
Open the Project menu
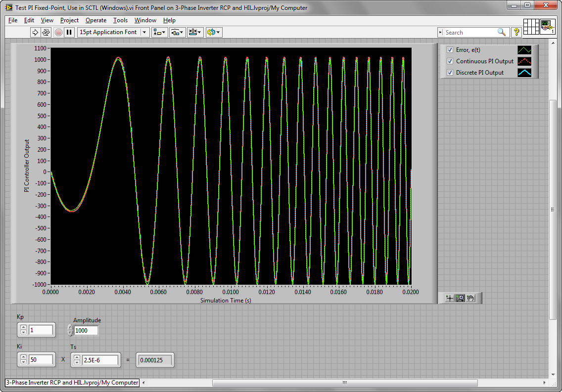click(x=69, y=20)
